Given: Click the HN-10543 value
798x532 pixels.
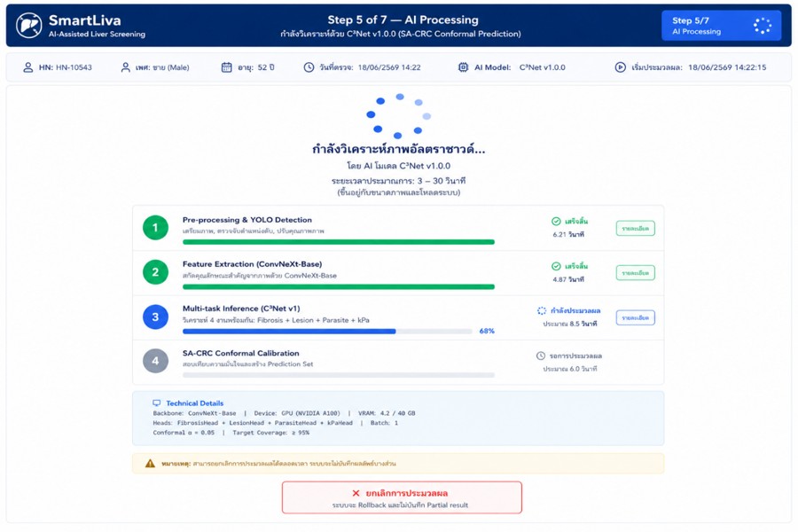Looking at the screenshot, I should [x=74, y=67].
